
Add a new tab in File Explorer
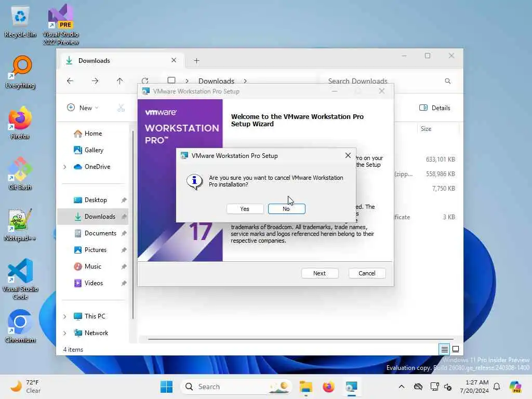click(x=196, y=61)
